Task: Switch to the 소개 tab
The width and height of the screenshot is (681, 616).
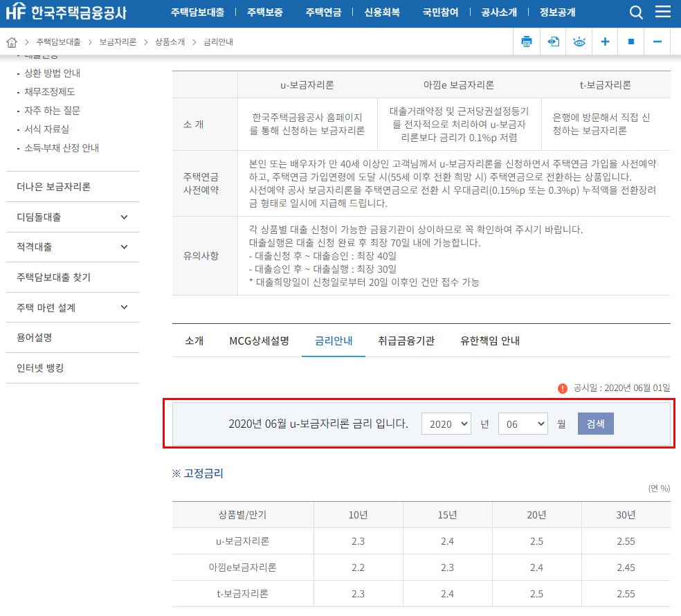Action: (194, 341)
